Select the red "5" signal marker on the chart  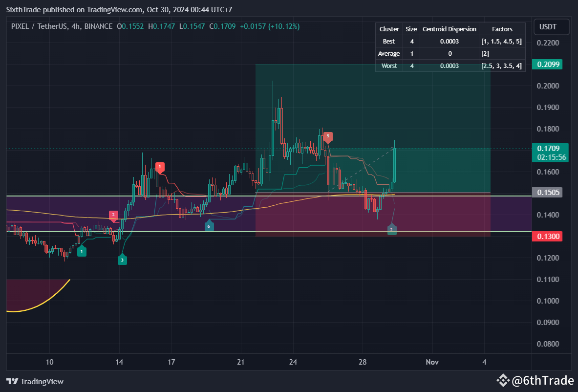(x=328, y=137)
